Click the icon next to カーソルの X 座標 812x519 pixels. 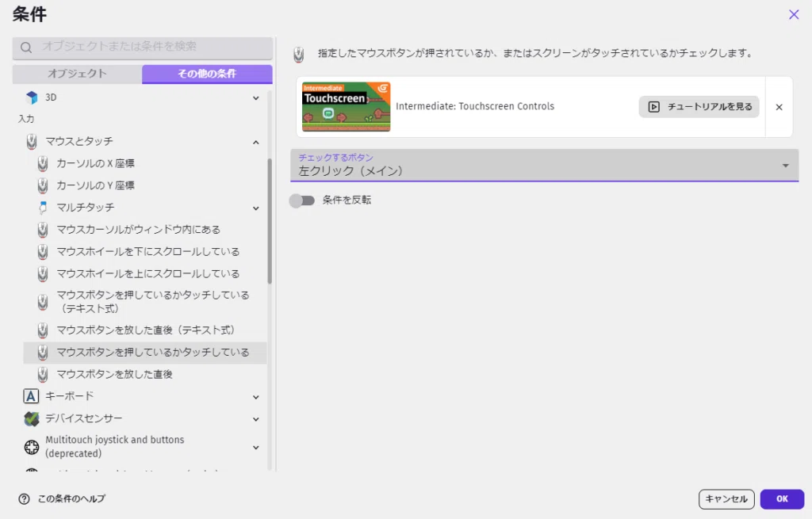[x=43, y=163]
